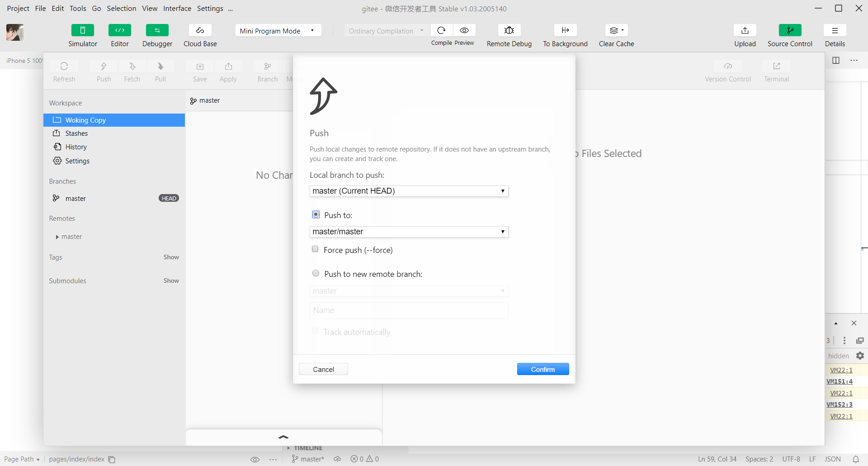Image resolution: width=868 pixels, height=466 pixels.
Task: Open the File menu
Action: click(41, 9)
